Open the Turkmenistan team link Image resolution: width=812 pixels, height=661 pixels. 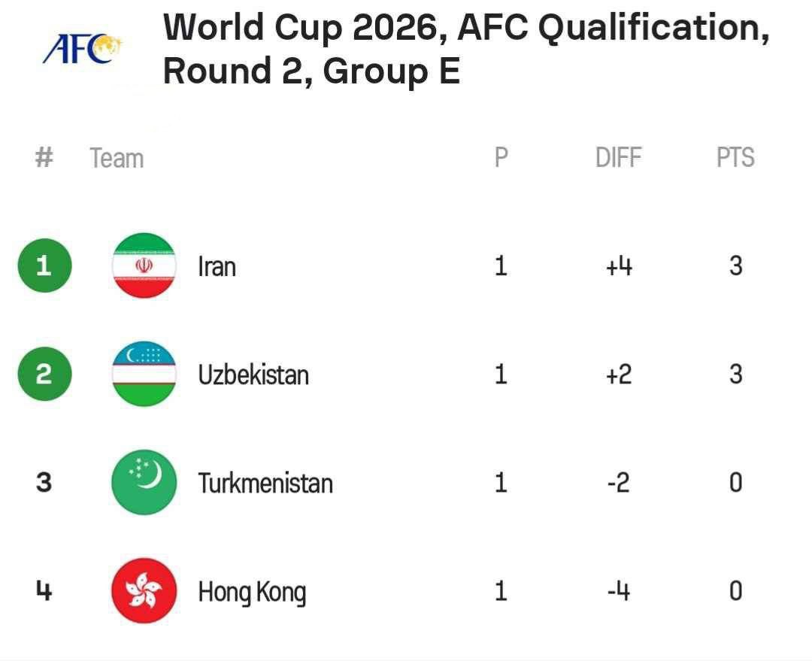tap(265, 483)
